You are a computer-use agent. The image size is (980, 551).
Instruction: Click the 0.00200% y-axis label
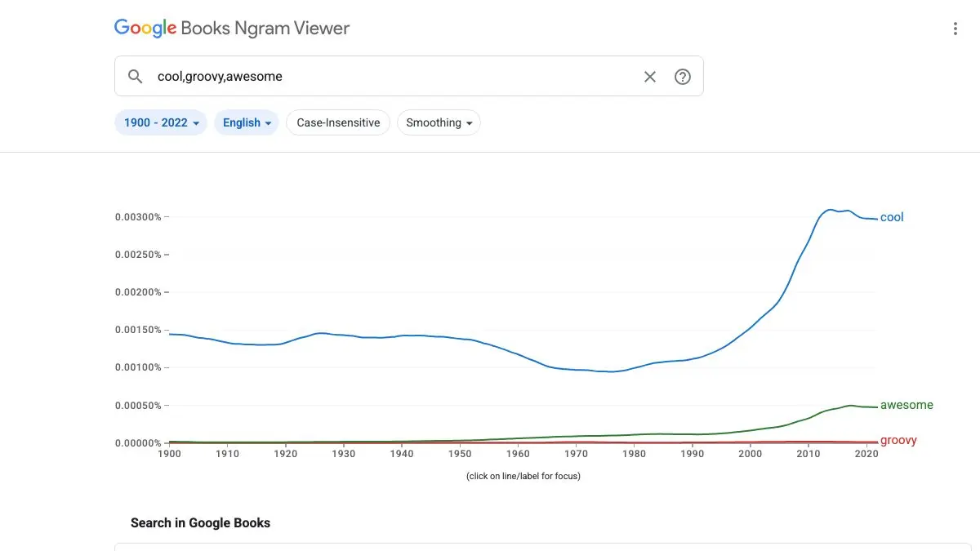point(139,292)
